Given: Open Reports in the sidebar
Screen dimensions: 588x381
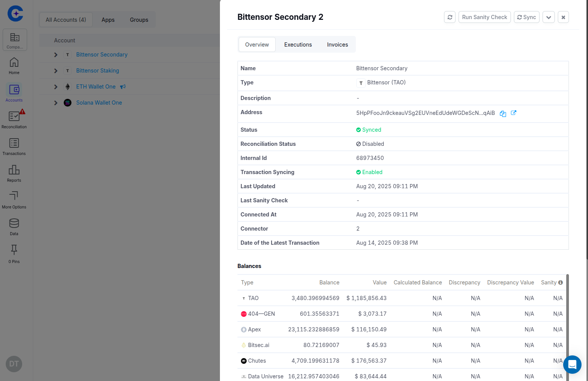Looking at the screenshot, I should 14,173.
